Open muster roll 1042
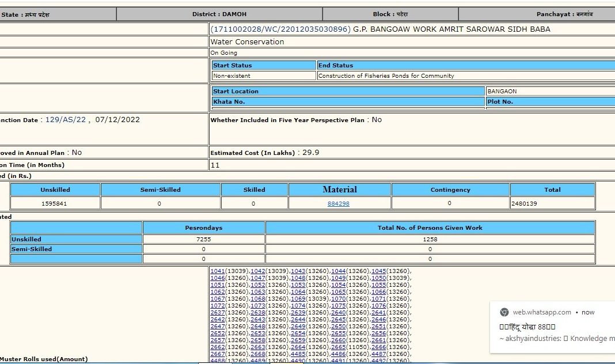The width and height of the screenshot is (615, 364). [258, 271]
